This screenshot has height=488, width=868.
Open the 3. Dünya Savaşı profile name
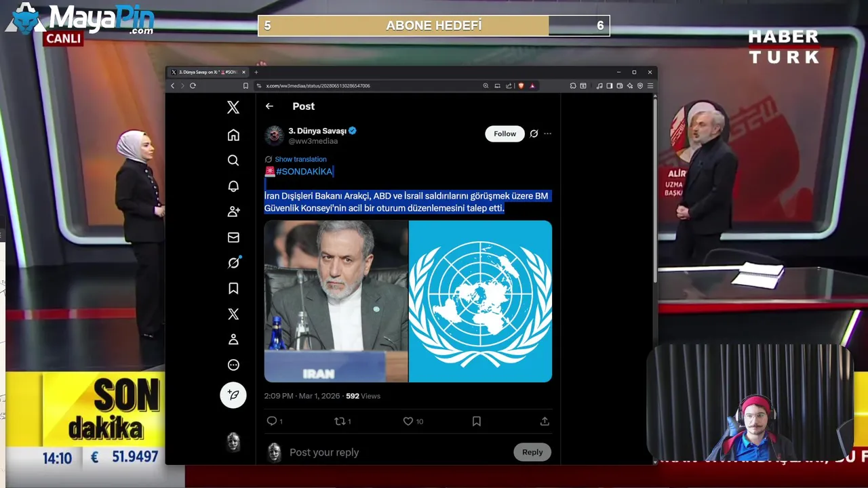click(x=317, y=131)
